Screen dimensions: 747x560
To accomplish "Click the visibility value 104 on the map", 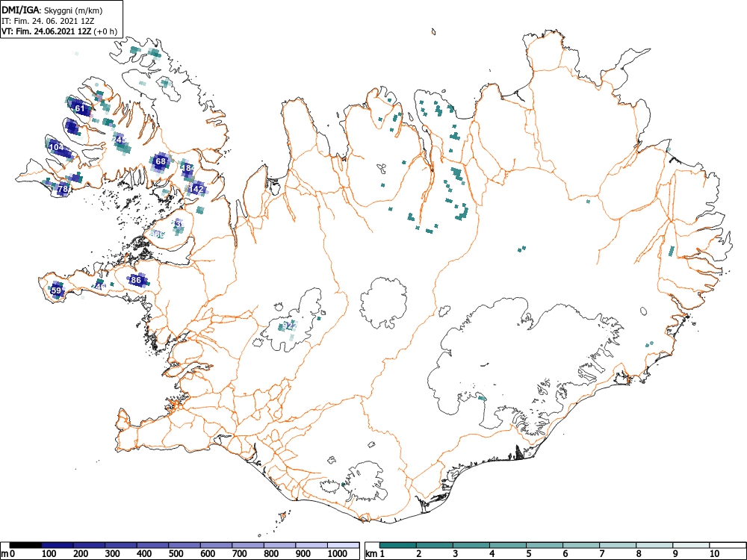I will pos(56,147).
